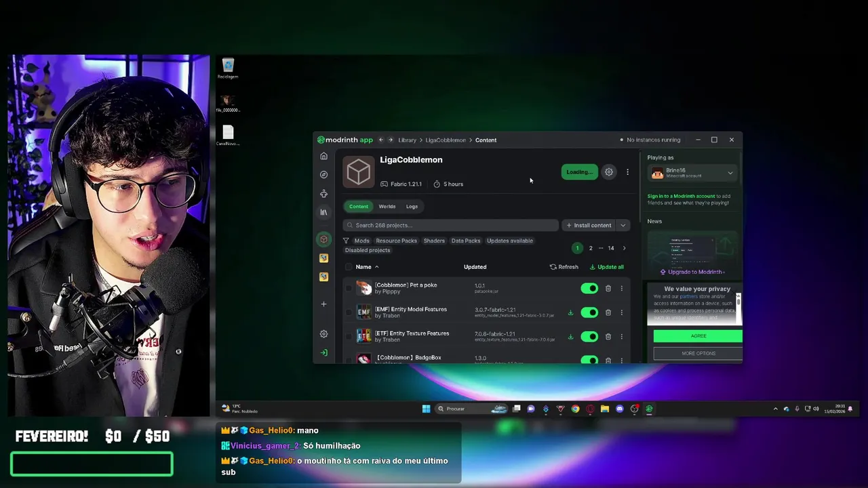Switch to the Logs tab
Viewport: 868px width, 488px height.
point(412,207)
